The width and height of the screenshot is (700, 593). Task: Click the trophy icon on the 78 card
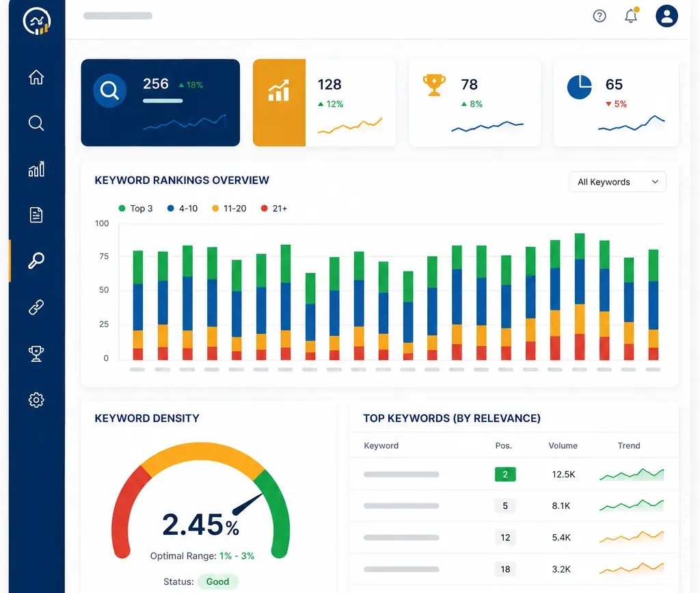(434, 85)
